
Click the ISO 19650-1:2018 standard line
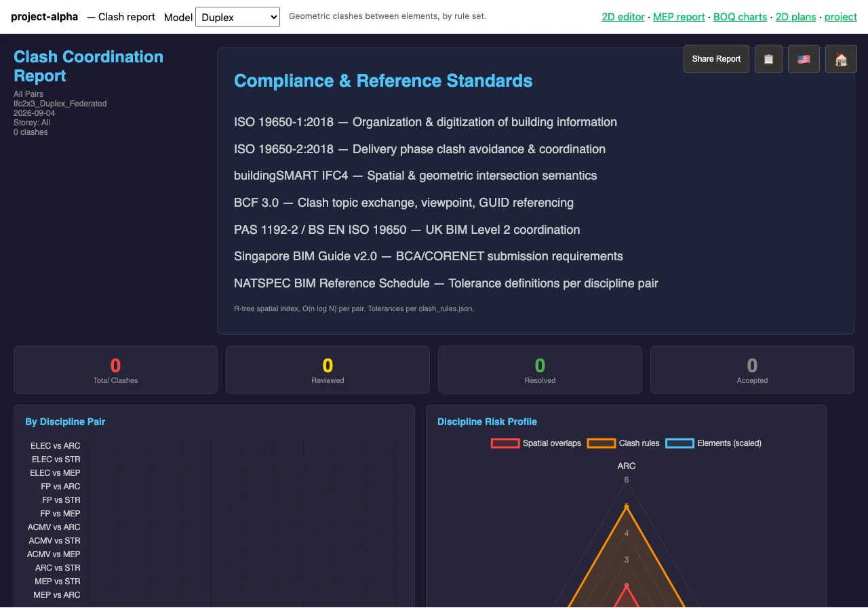[425, 122]
